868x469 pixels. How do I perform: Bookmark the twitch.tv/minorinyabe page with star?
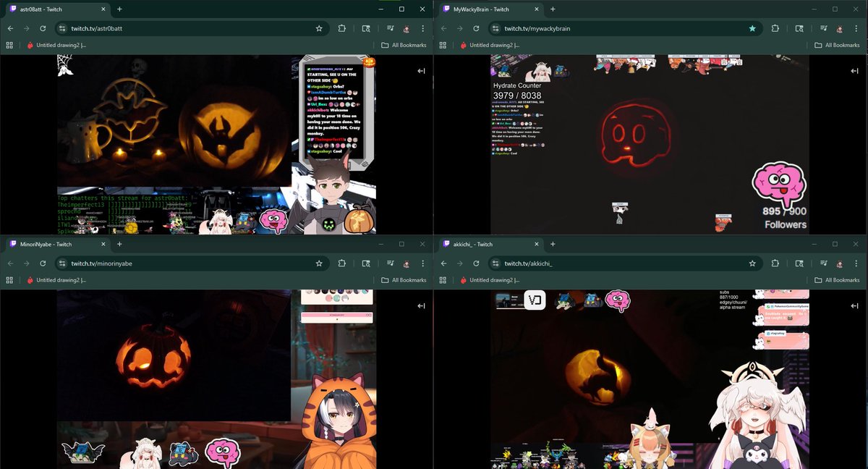coord(319,263)
